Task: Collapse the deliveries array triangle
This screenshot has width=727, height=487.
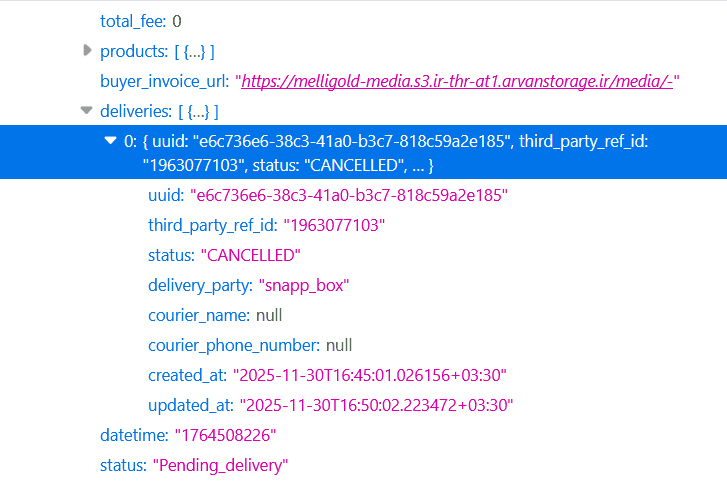Action: tap(87, 111)
